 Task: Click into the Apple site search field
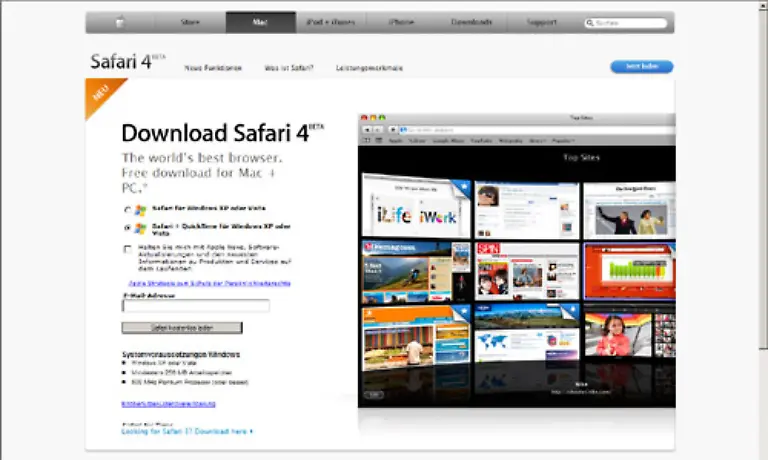tap(626, 23)
